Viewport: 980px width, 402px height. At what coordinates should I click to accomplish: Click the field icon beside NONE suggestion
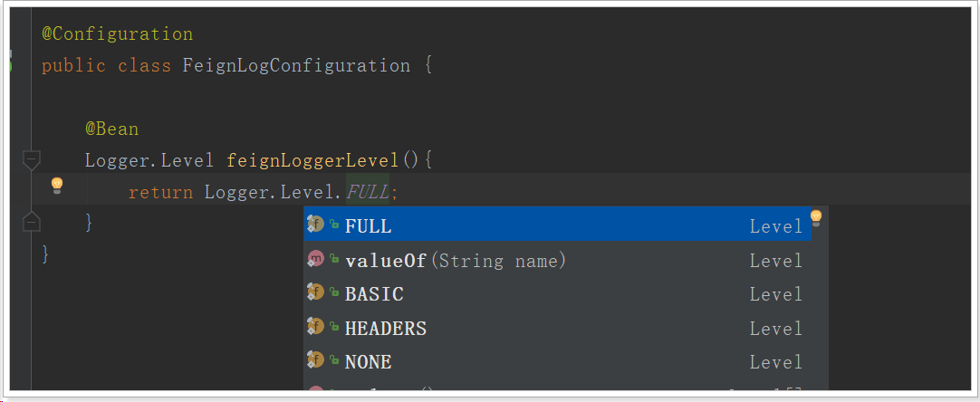point(315,360)
